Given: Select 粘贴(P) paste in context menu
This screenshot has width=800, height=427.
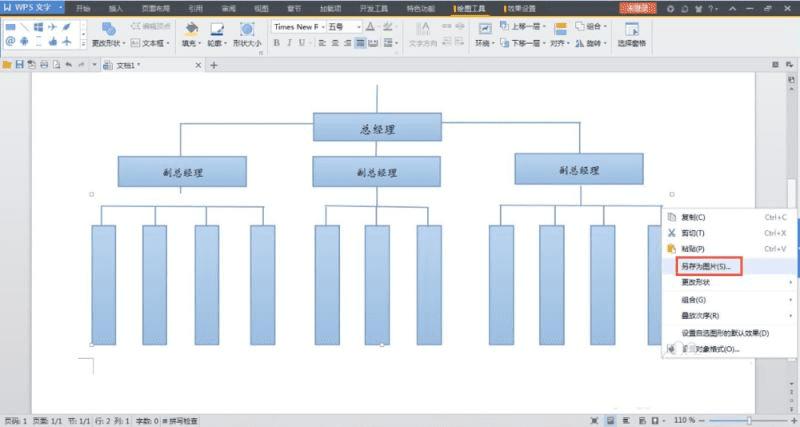Looking at the screenshot, I should click(x=729, y=249).
